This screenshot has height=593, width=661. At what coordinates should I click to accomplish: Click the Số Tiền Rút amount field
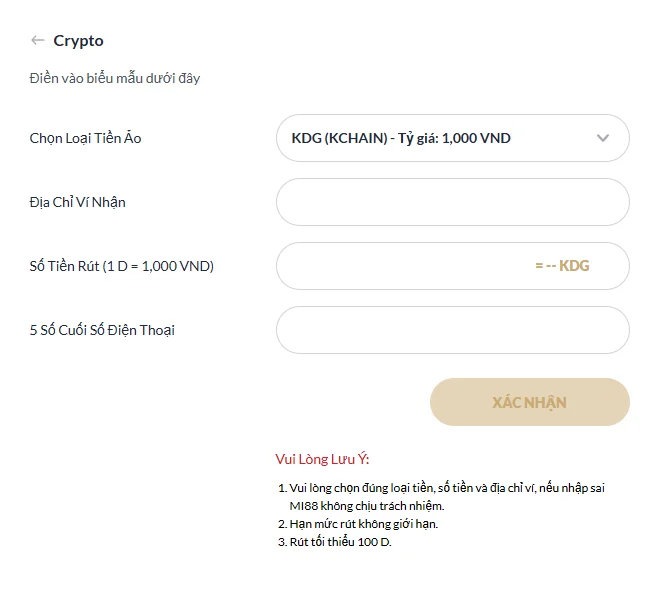400,266
